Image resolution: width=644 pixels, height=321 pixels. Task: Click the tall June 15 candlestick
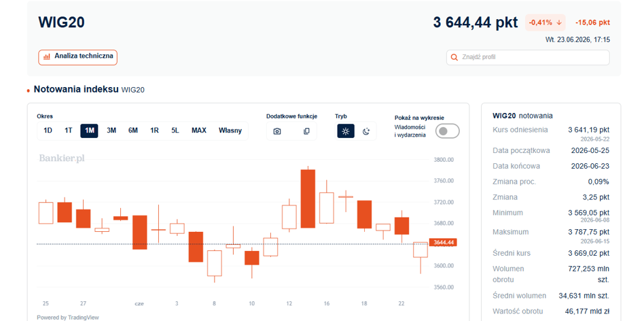(x=308, y=199)
